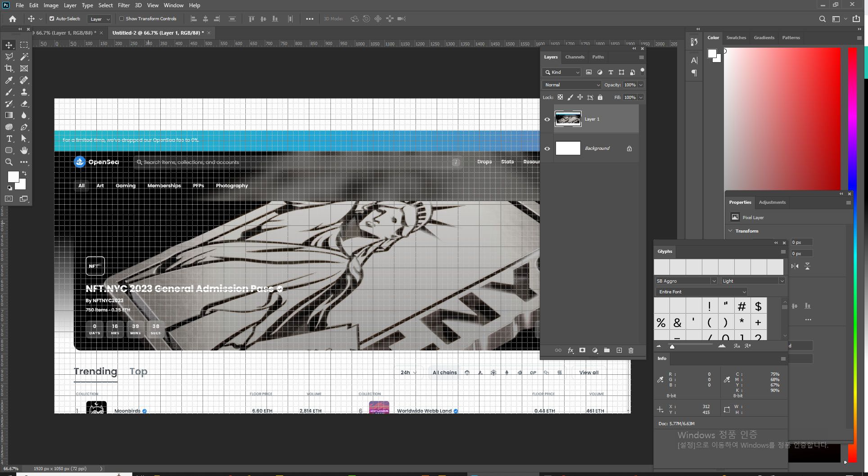The image size is (868, 476).
Task: Open the Kind filter dropdown
Action: pyautogui.click(x=562, y=72)
